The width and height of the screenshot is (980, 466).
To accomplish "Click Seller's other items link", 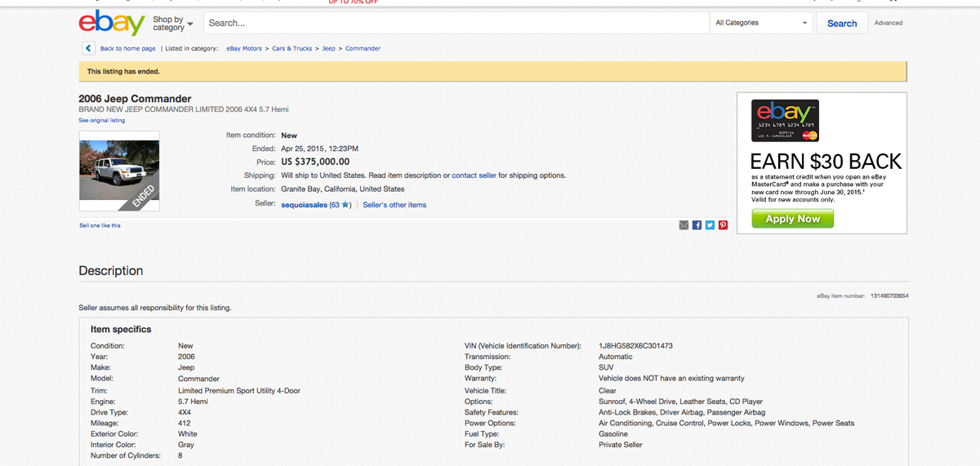I will 394,205.
